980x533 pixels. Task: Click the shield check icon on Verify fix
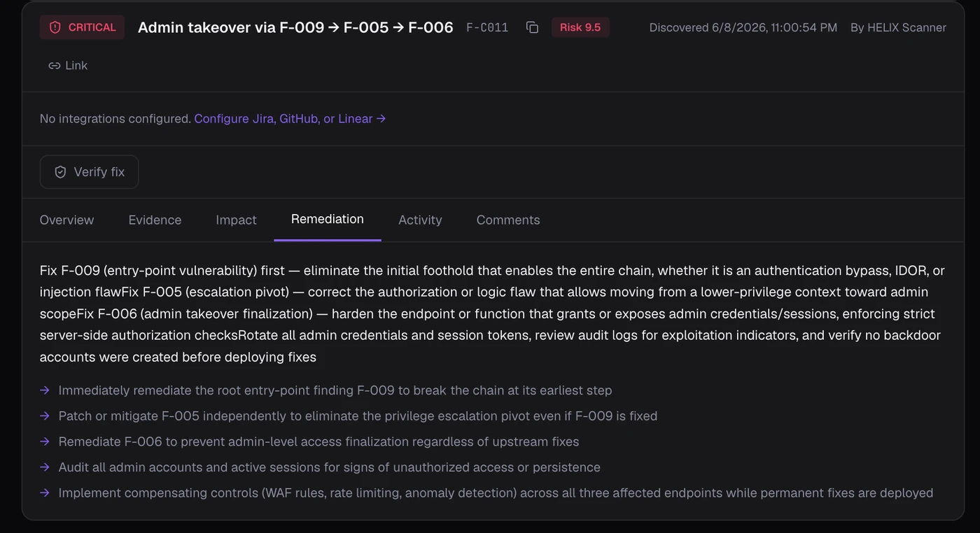pos(60,172)
